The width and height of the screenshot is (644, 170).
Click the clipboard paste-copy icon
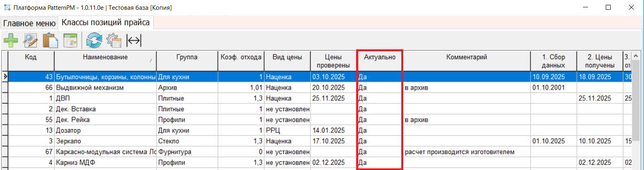click(50, 40)
